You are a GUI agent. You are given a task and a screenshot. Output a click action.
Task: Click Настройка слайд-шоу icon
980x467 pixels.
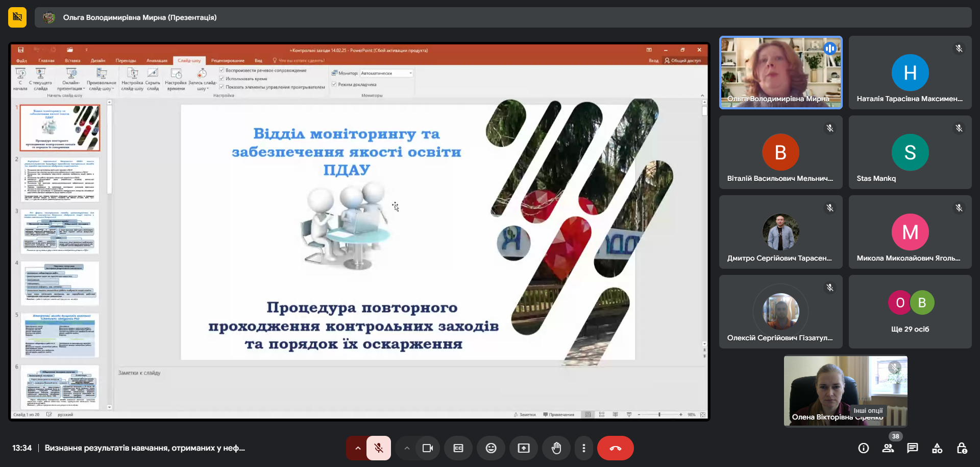tap(132, 79)
